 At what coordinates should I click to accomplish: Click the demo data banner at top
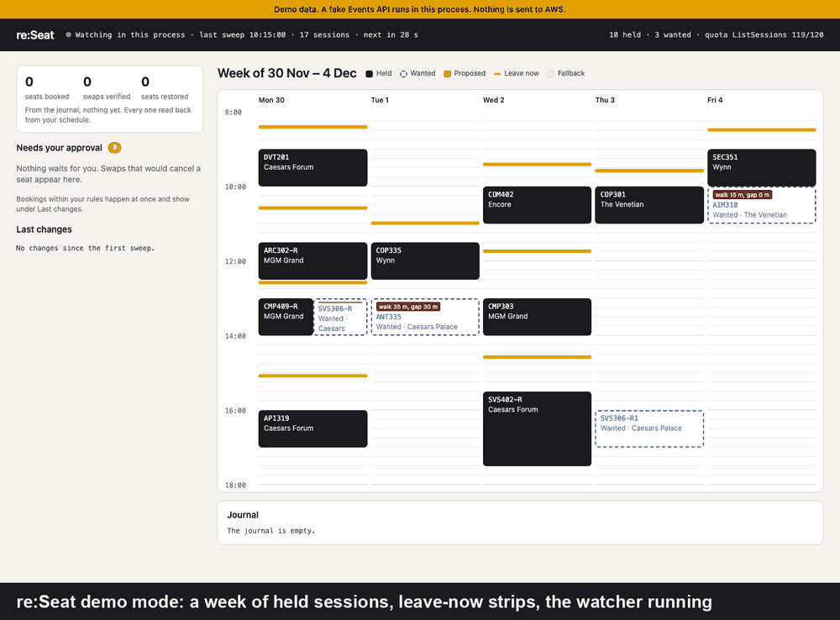coord(420,9)
